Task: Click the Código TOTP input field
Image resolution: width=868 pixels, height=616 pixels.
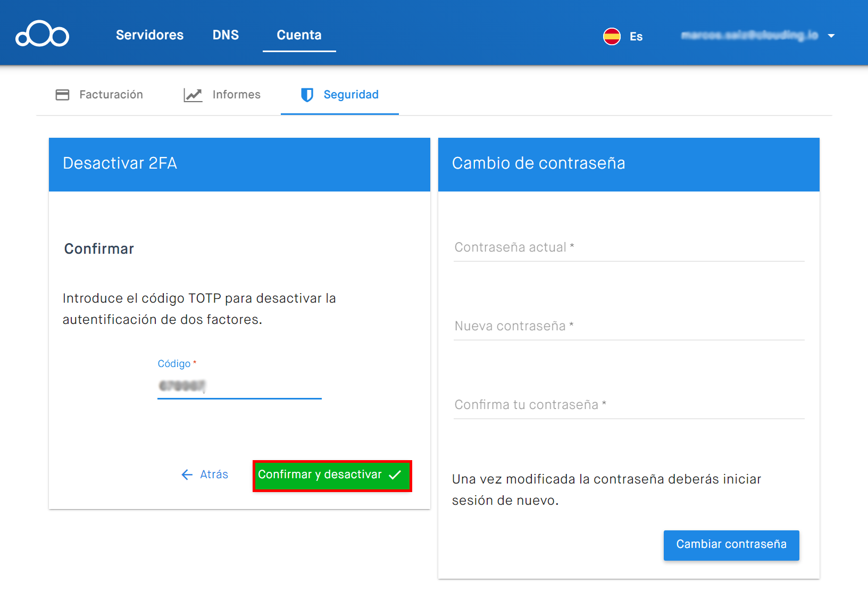Action: click(x=239, y=386)
